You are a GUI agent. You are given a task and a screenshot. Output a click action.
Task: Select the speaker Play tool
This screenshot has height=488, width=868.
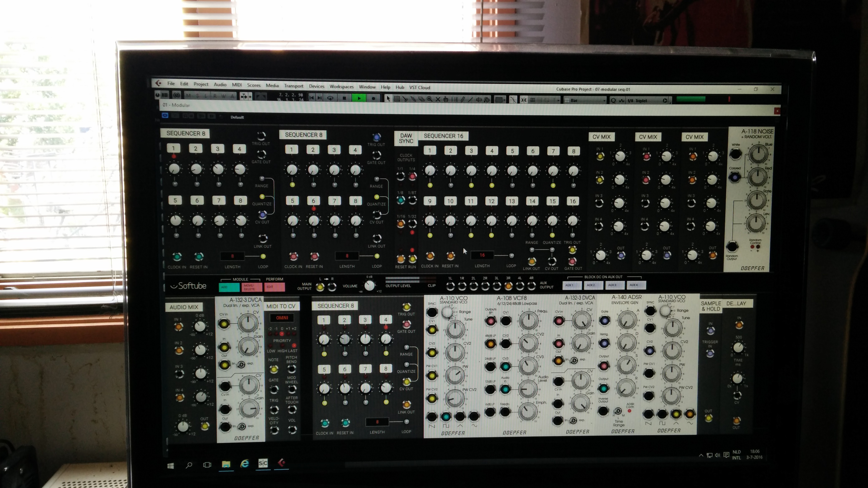(478, 100)
